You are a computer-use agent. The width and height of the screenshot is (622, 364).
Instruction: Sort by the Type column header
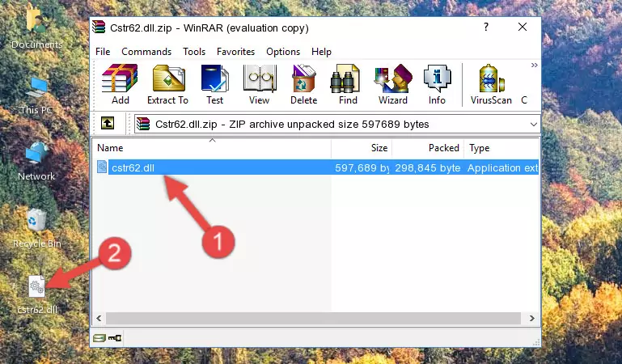click(501, 148)
